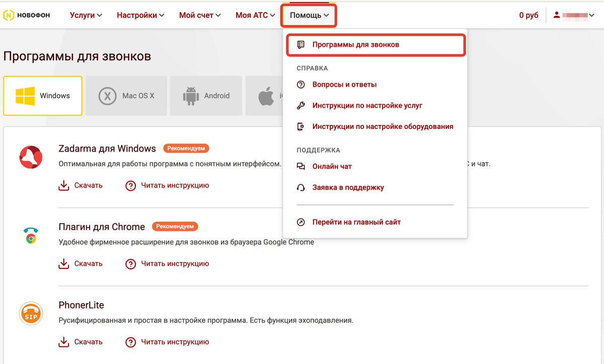The width and height of the screenshot is (604, 364).
Task: Expand the Моя АТС menu
Action: pyautogui.click(x=256, y=15)
